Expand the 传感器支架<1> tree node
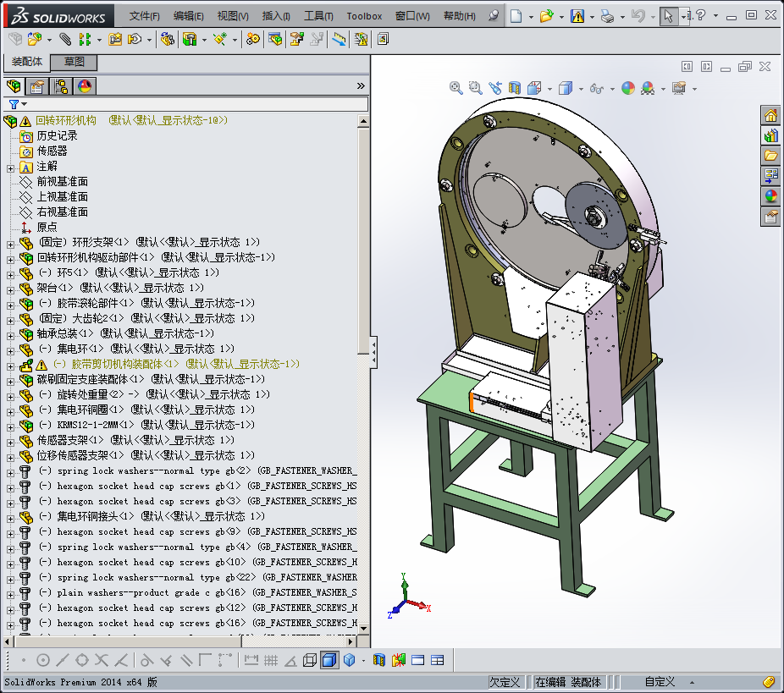 point(10,443)
